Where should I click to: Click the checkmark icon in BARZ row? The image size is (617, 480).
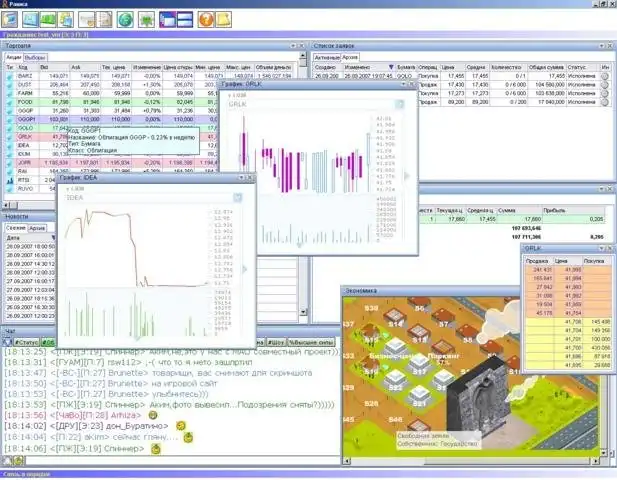click(x=10, y=76)
